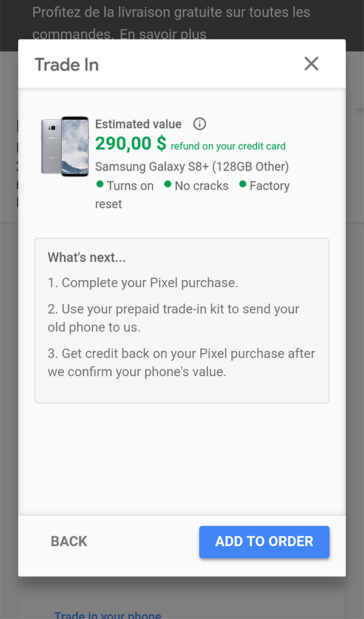
Task: Click the Samsung Galaxy S8+ (128GB Other) label
Action: point(192,166)
